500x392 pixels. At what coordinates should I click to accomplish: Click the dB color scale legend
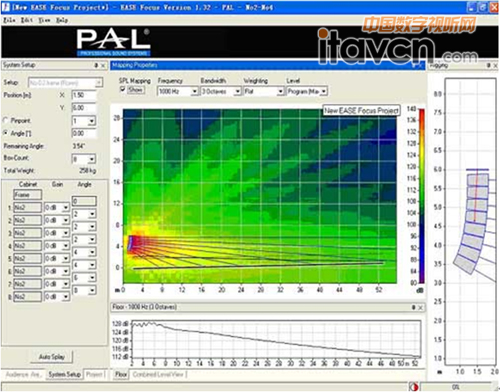pyautogui.click(x=421, y=196)
